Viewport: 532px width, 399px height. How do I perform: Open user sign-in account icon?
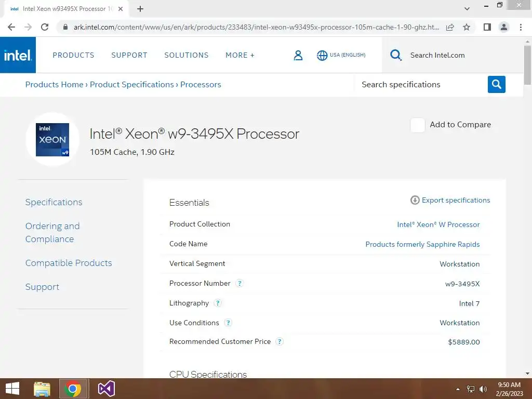[x=298, y=55]
